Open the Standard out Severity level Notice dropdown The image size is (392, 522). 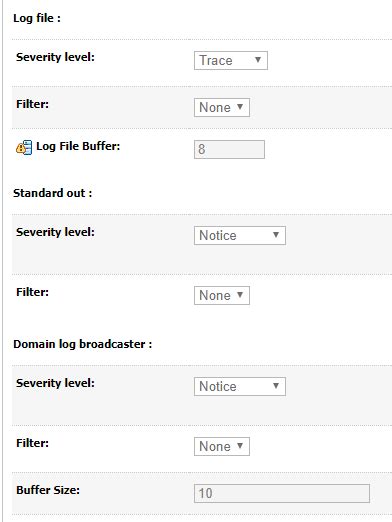[240, 235]
